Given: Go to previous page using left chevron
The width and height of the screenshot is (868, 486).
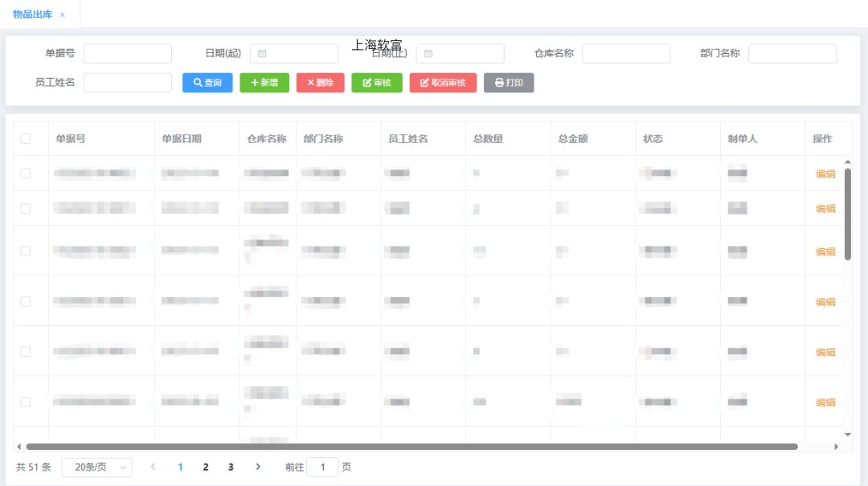Looking at the screenshot, I should (x=153, y=467).
